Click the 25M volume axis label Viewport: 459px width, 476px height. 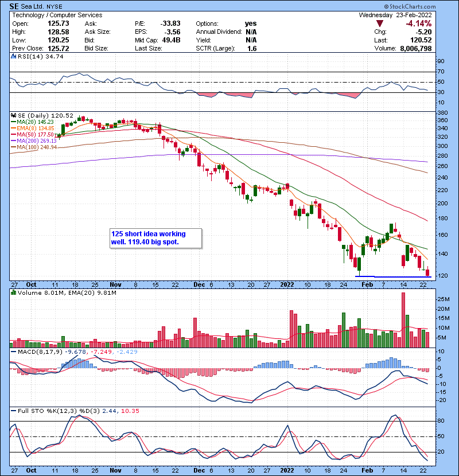point(444,299)
